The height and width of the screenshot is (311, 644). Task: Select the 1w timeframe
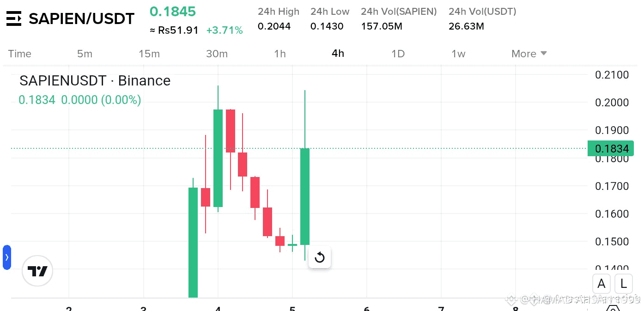click(458, 54)
